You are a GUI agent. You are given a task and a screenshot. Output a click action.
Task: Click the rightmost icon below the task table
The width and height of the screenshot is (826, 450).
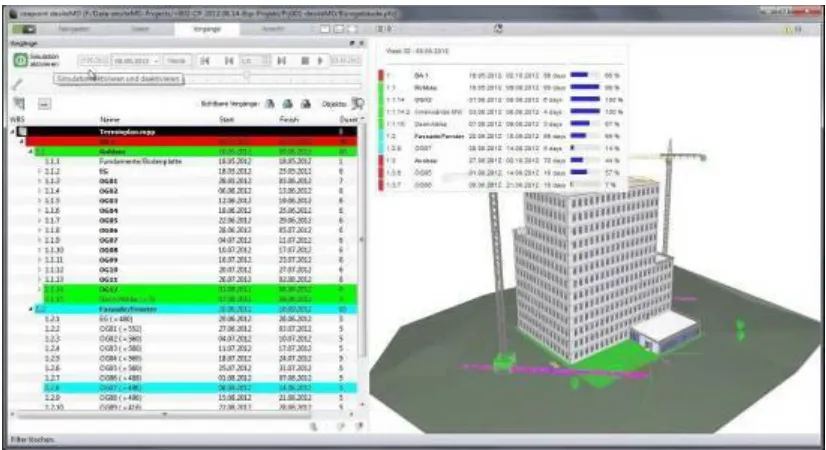(360, 427)
